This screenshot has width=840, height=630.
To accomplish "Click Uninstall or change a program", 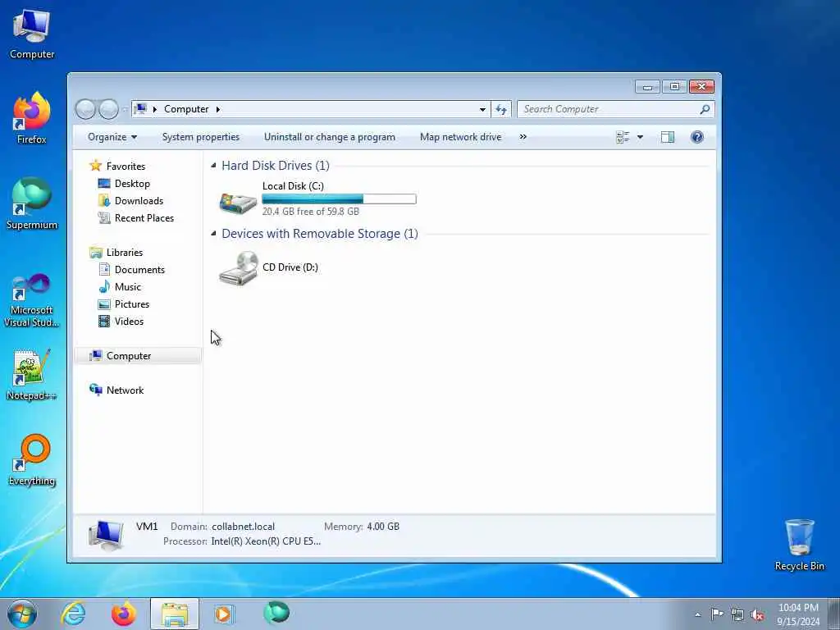I will pos(330,137).
